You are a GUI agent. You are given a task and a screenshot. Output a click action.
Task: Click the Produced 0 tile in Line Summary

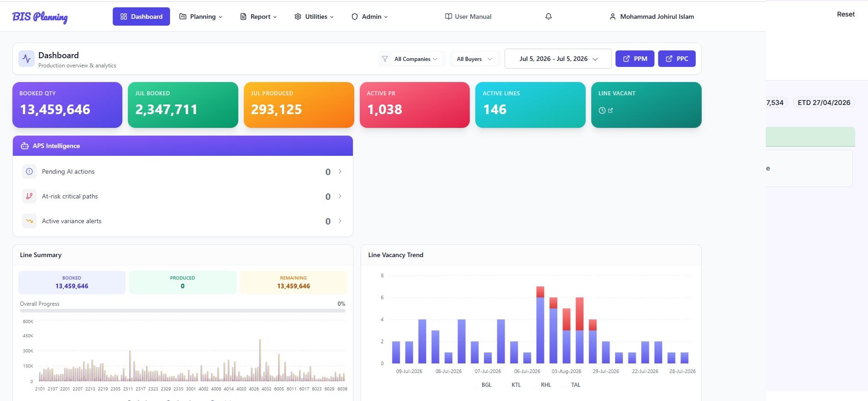click(182, 282)
